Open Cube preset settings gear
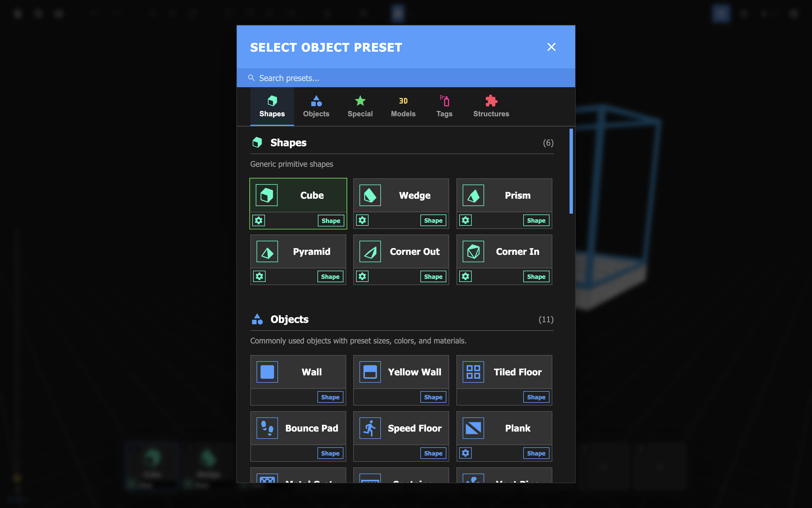Image resolution: width=812 pixels, height=508 pixels. pos(259,221)
